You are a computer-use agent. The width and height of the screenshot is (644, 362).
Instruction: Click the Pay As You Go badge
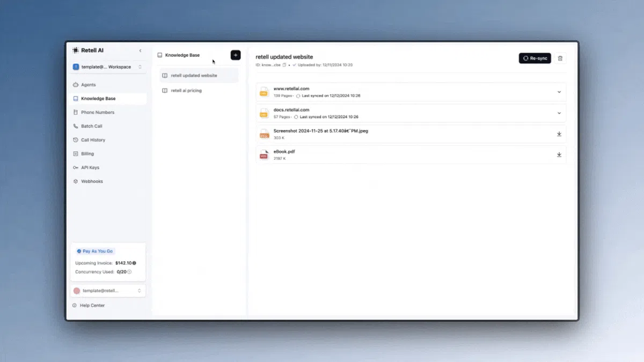point(95,251)
